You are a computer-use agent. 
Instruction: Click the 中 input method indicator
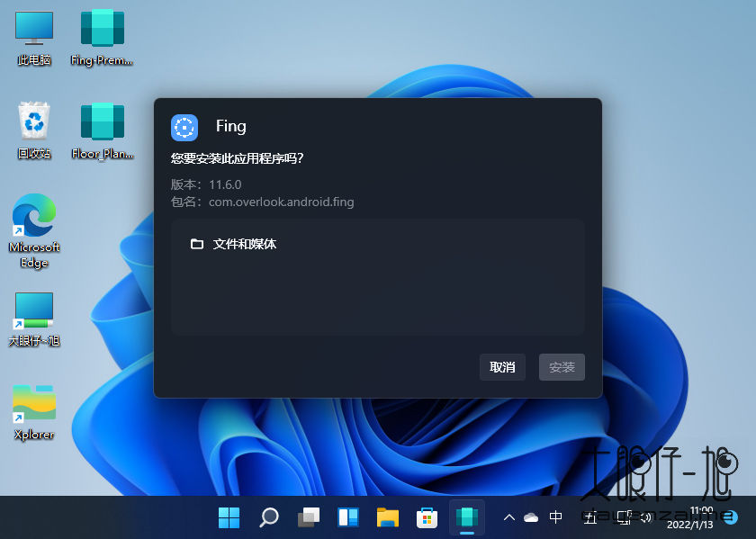tap(555, 517)
